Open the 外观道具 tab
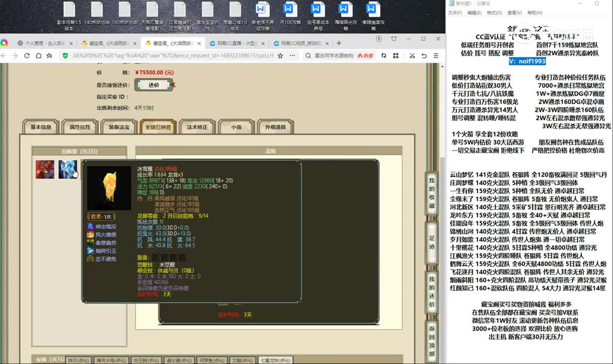The image size is (613, 364). tap(275, 127)
